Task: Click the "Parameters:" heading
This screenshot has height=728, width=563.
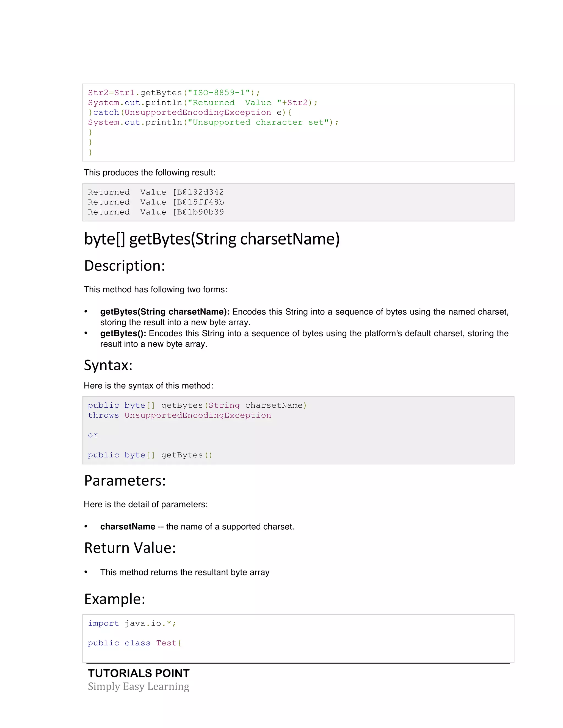Action: point(125,481)
